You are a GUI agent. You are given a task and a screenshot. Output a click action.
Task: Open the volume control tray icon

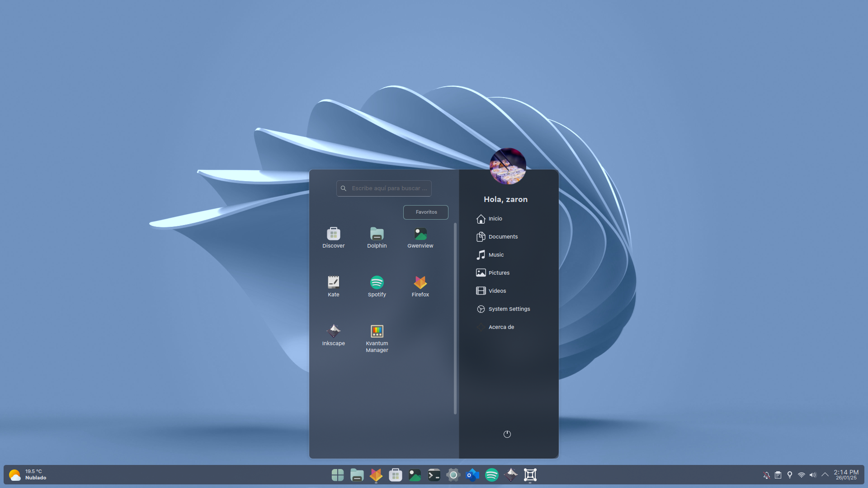coord(813,475)
